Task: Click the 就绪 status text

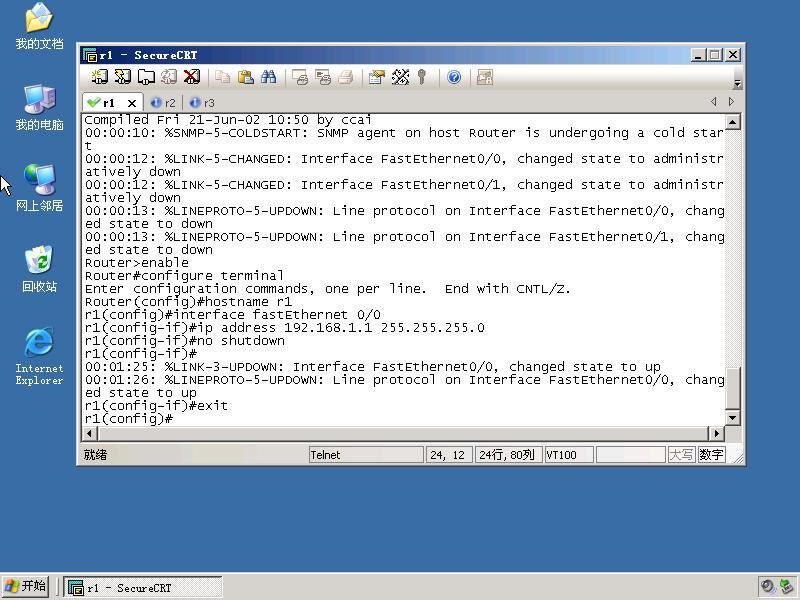Action: coord(95,455)
